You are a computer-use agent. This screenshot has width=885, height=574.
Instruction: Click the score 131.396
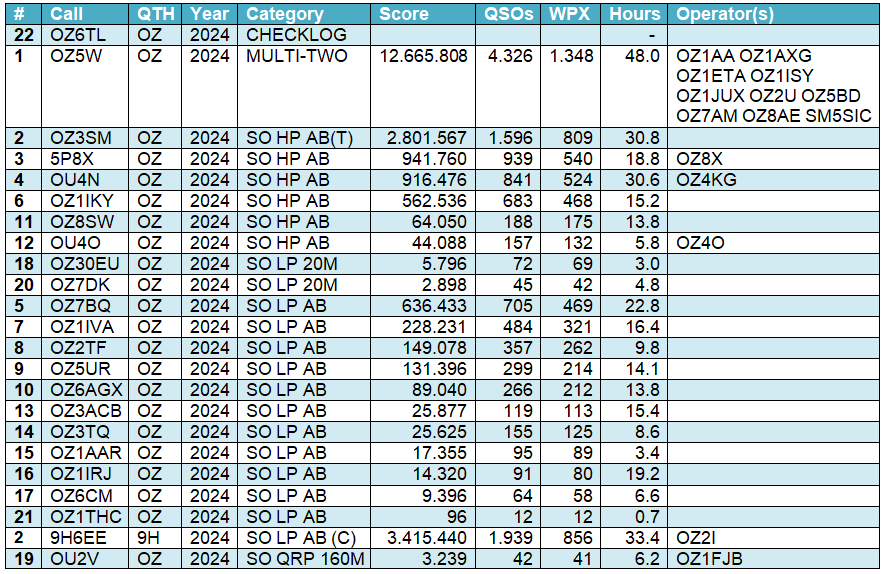click(x=435, y=369)
